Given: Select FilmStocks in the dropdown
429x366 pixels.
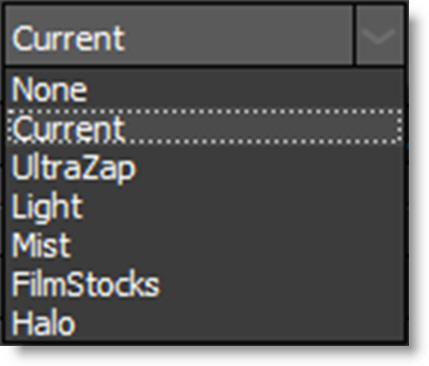Looking at the screenshot, I should click(x=204, y=285).
